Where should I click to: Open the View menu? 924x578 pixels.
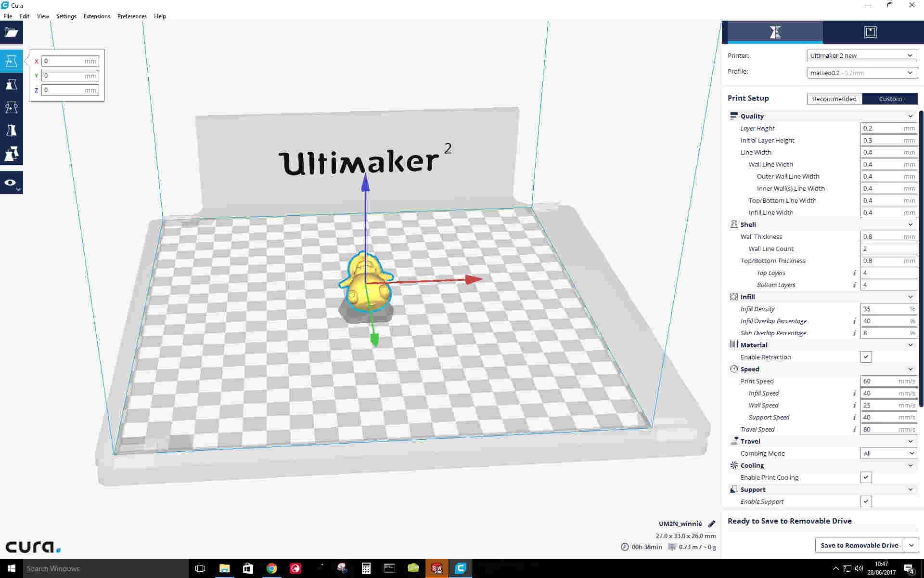(43, 16)
